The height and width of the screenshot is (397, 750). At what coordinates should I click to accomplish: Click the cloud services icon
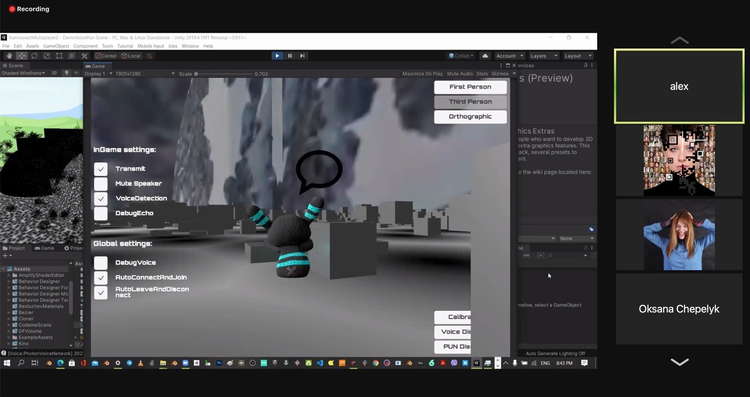(x=485, y=56)
